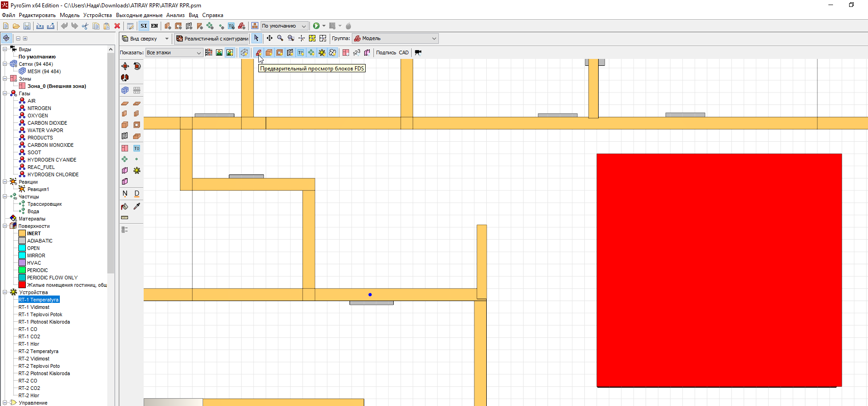Open the 'По умолчанию' view dropdown
The height and width of the screenshot is (406, 868).
tap(284, 26)
